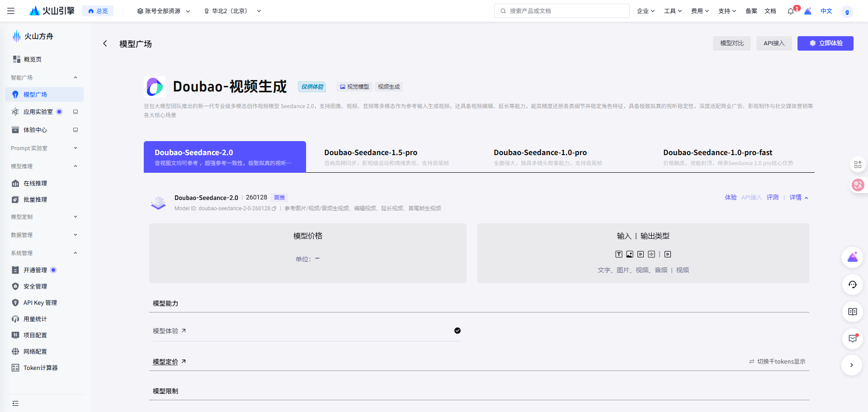868x412 pixels.
Task: Click the 视频生成 tag
Action: (389, 86)
